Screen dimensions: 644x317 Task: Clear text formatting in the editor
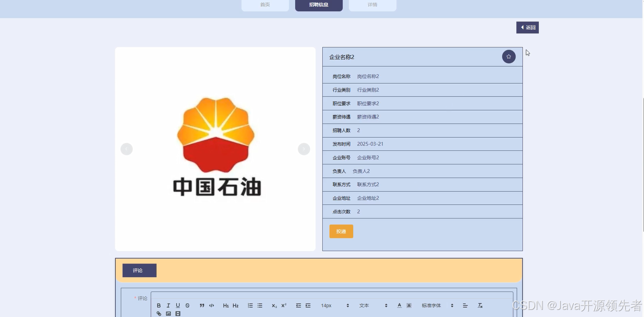click(480, 305)
